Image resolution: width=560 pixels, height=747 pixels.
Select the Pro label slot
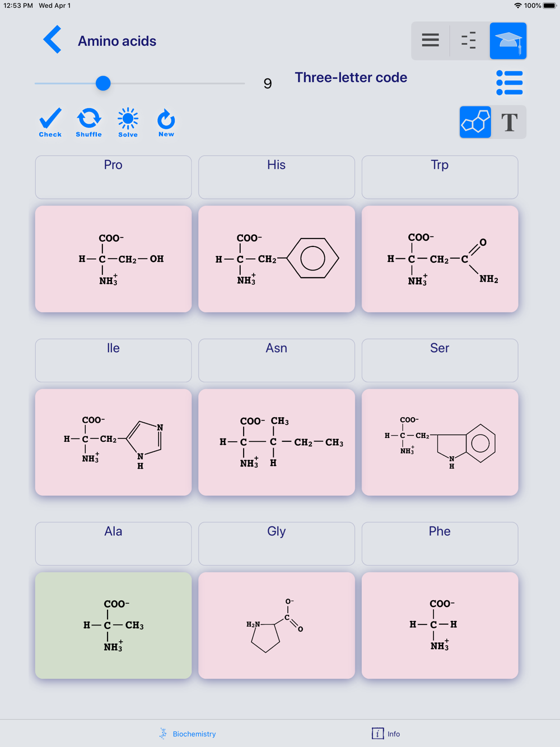[113, 177]
